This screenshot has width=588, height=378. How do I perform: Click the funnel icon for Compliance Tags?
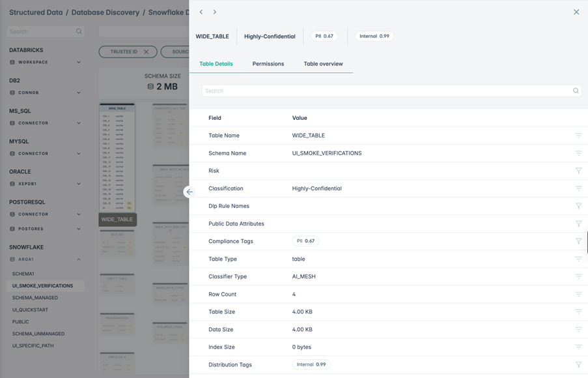click(578, 241)
